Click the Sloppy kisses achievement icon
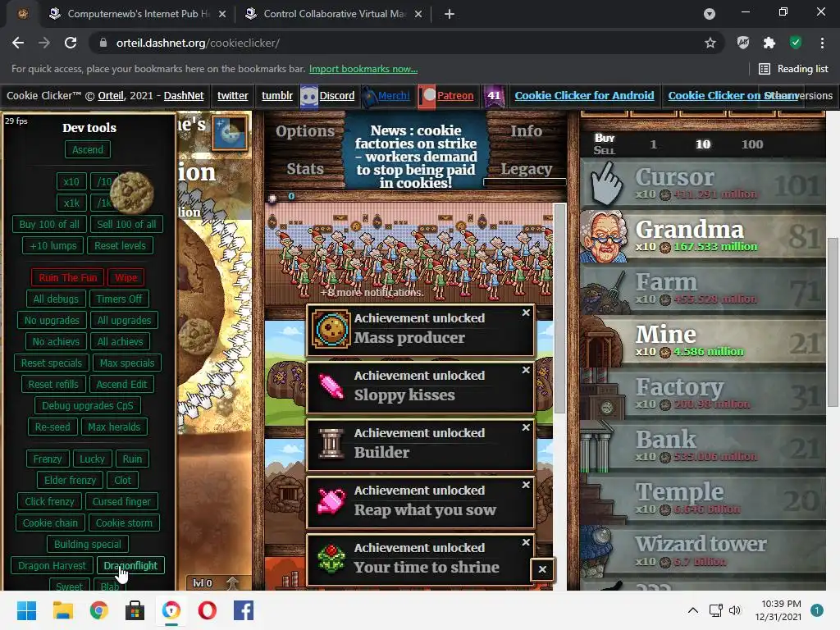Viewport: 840px width, 630px height. point(331,386)
